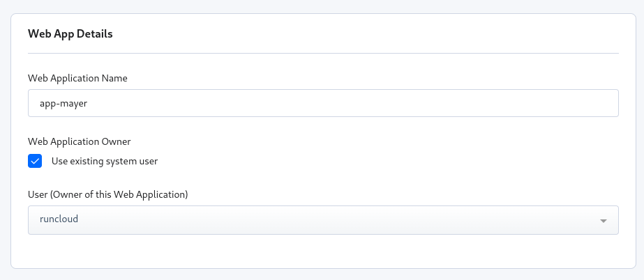Focus the Web Application Name input field
644x280 pixels.
(323, 102)
